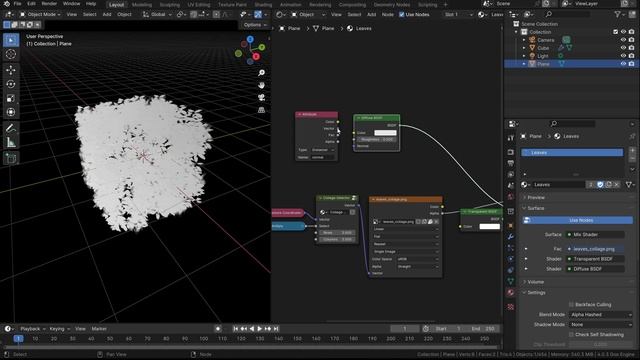Activate the Scale tool
Screen dimensions: 640x360
point(11,98)
